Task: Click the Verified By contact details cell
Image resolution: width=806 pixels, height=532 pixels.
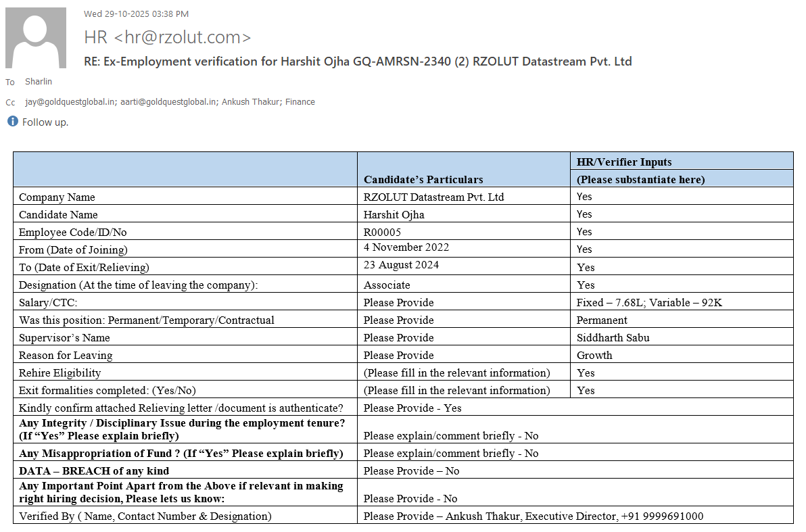Action: [533, 516]
